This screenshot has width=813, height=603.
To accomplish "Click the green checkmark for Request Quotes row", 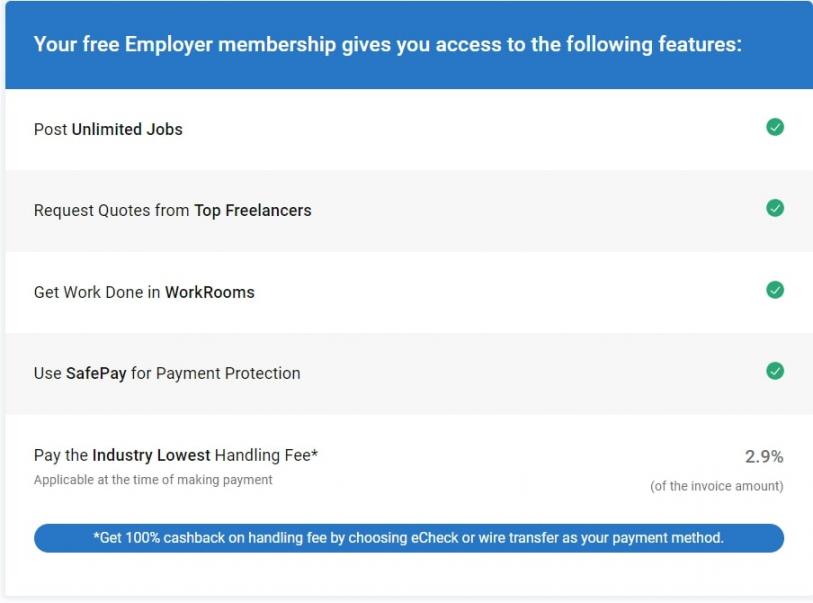I will [x=774, y=208].
